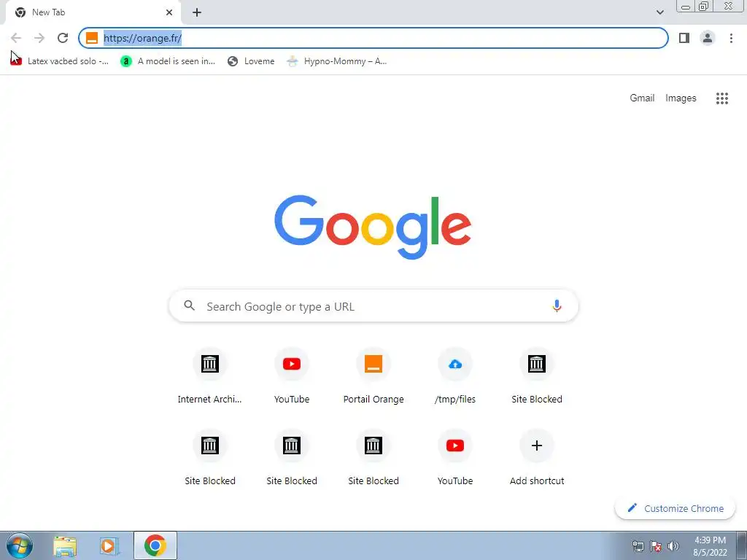
Task: Open the first-row Site Blocked shortcut
Action: point(537,376)
